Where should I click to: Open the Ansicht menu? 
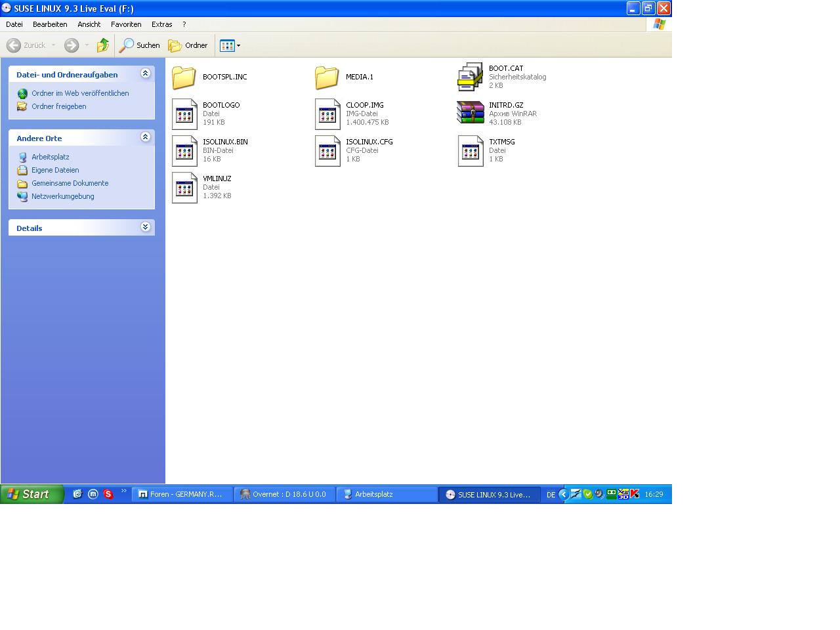pos(89,24)
